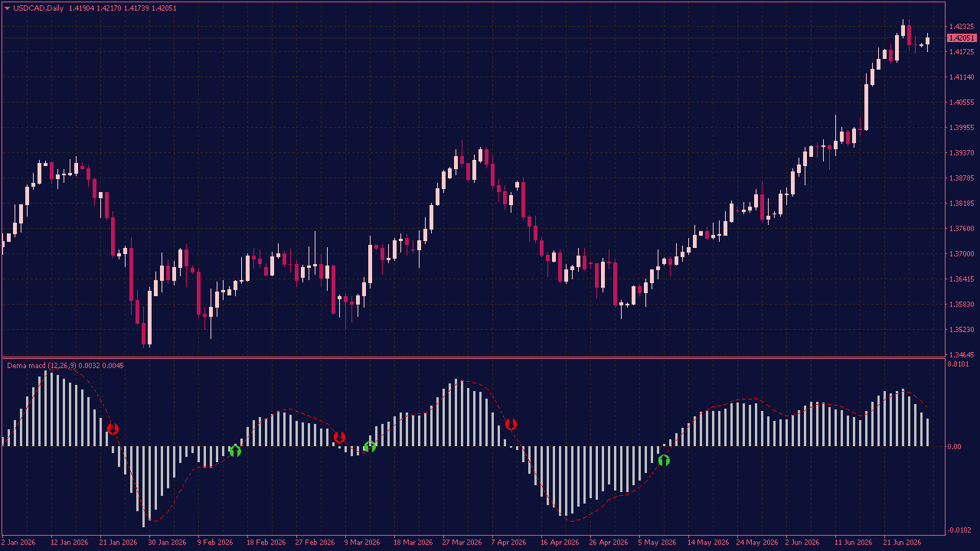Click the 1.38185 price scale label
The width and height of the screenshot is (980, 551).
[962, 204]
